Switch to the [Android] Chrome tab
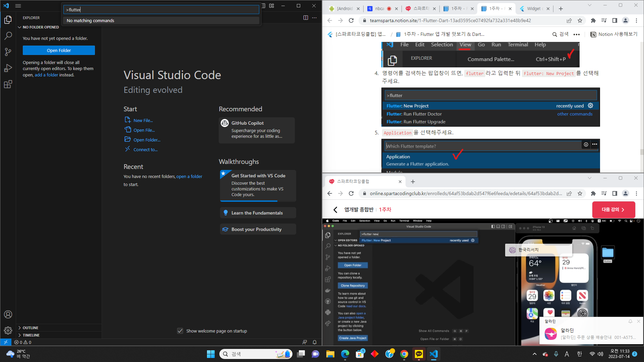644x362 pixels. click(x=344, y=9)
